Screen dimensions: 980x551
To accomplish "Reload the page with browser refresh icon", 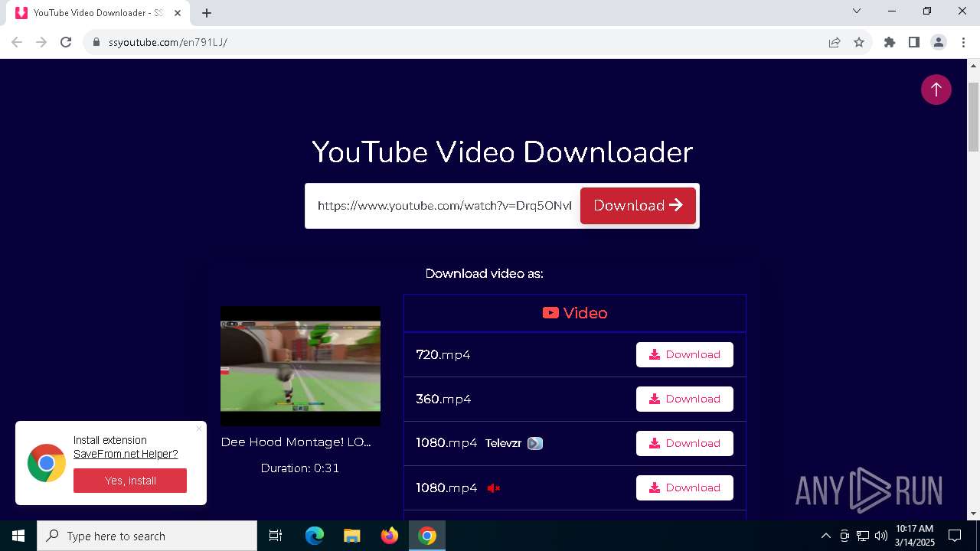I will click(66, 42).
